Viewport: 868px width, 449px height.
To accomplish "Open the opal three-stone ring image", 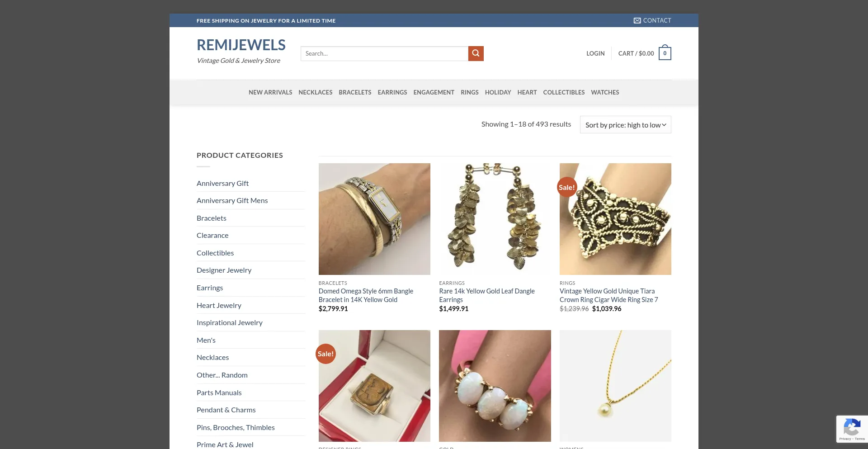I will 495,386.
